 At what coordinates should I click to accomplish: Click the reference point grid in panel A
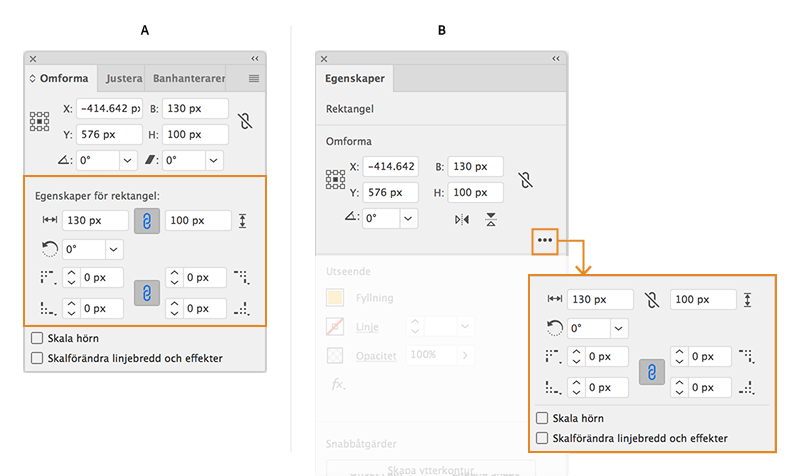point(39,122)
